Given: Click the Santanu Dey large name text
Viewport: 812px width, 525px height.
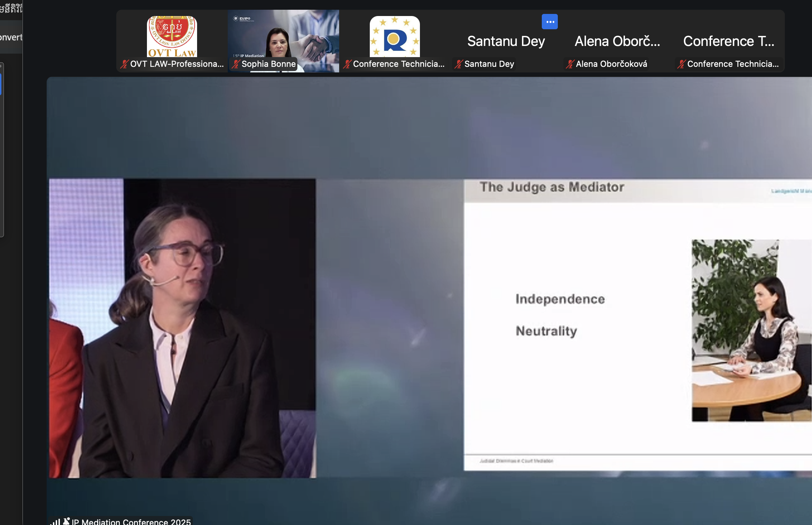Looking at the screenshot, I should 506,41.
